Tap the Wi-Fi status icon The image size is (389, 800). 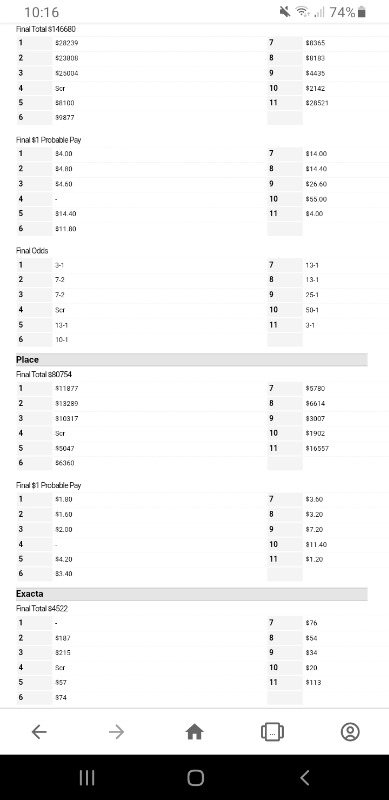303,12
